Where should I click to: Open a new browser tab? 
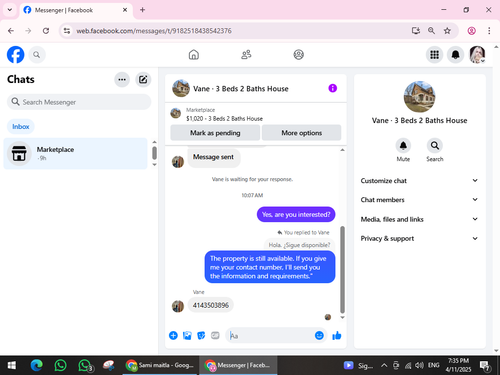click(142, 10)
